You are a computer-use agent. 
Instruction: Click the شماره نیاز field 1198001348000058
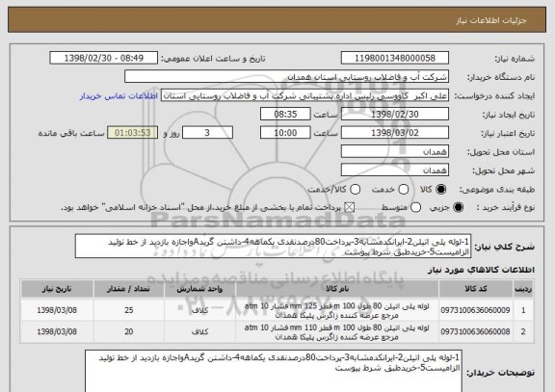pos(395,58)
